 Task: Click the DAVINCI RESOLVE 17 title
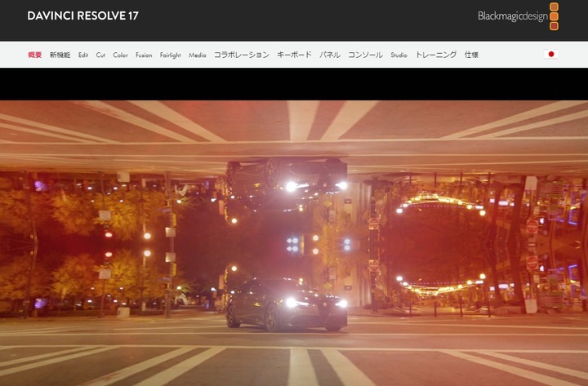82,16
